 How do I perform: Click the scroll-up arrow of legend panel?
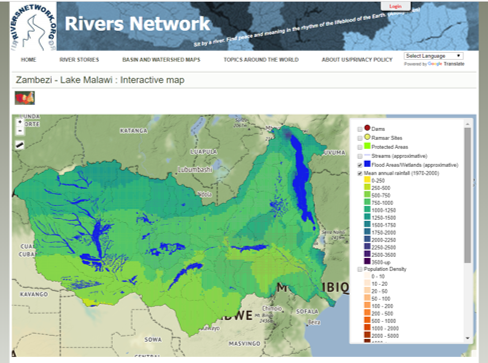tap(468, 124)
